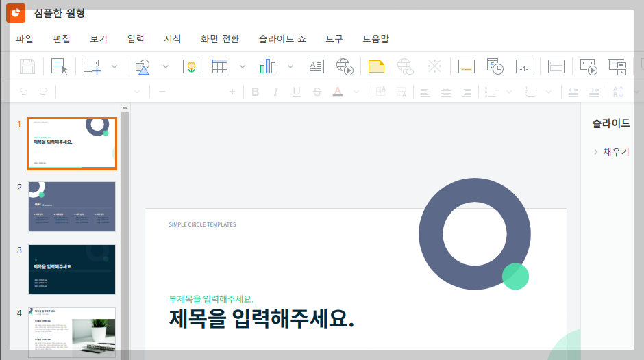Open the font color dropdown arrow
The width and height of the screenshot is (644, 360).
click(x=356, y=92)
